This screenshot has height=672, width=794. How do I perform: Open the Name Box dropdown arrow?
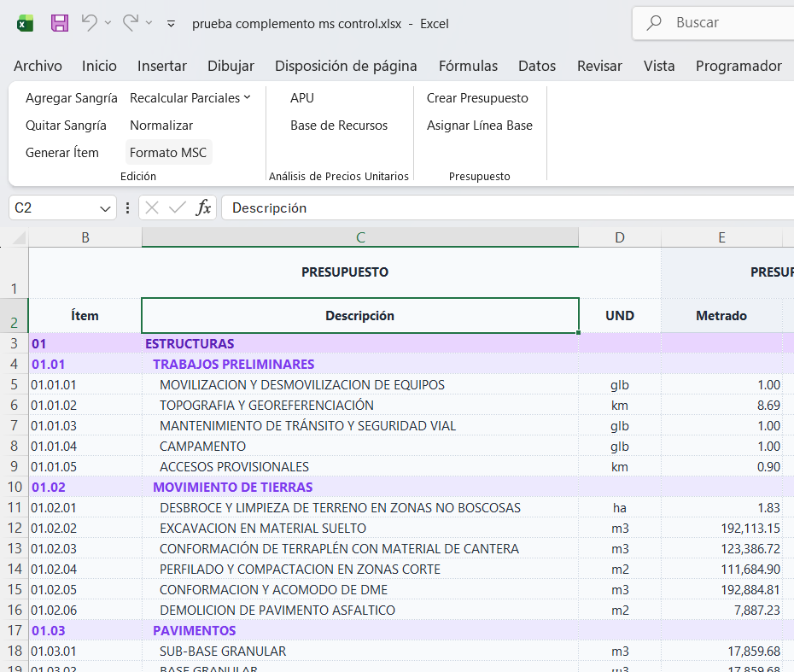[105, 208]
